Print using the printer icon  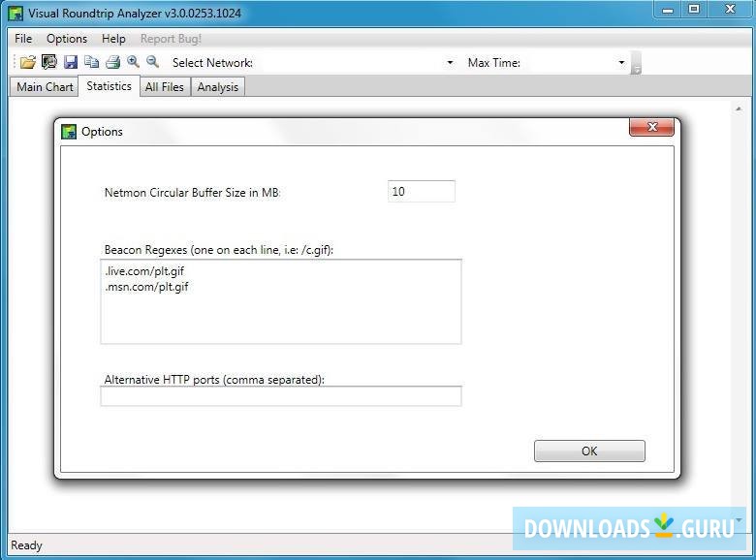point(112,62)
